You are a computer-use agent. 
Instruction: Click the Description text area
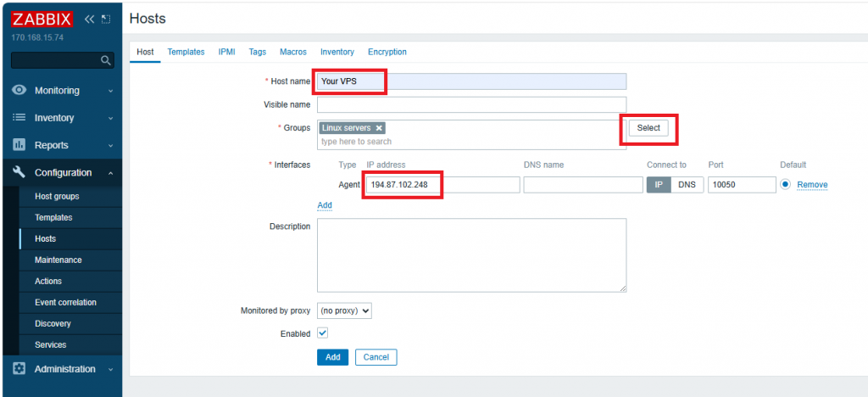coord(471,255)
